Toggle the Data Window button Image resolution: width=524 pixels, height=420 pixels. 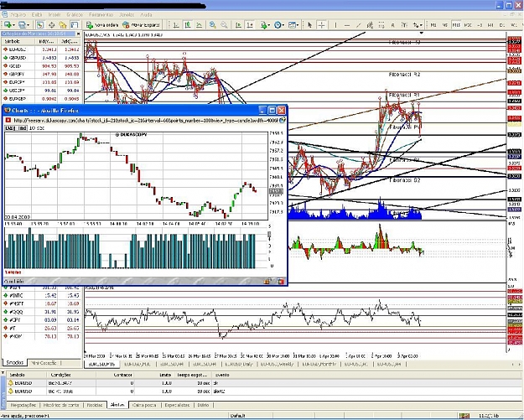(x=51, y=25)
